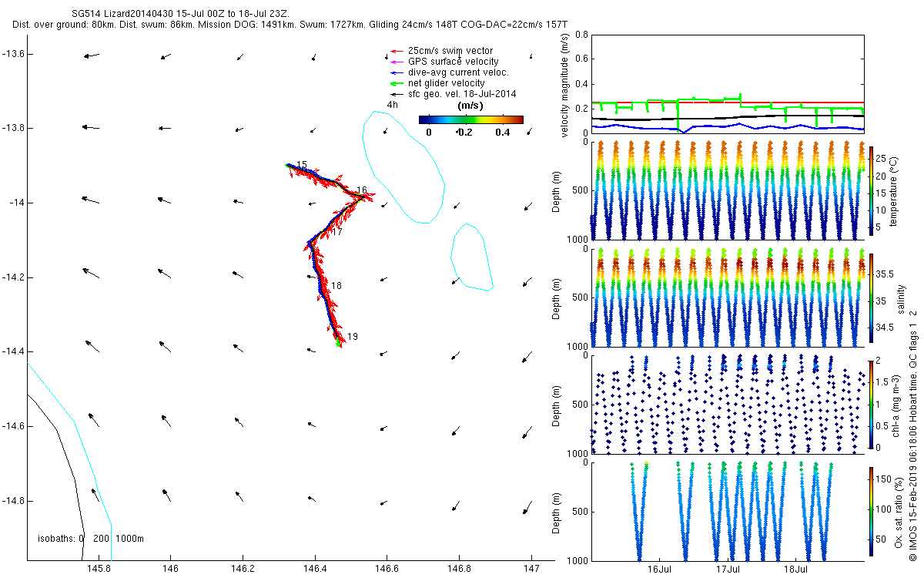This screenshot has height=578, width=924.
Task: Click the 17Jul tick label on time axis
Action: (728, 570)
